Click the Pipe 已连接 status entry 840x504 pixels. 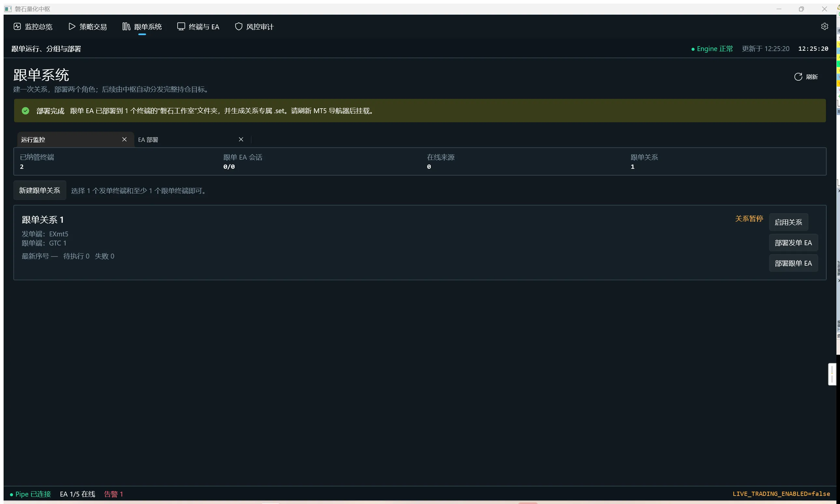pyautogui.click(x=31, y=494)
